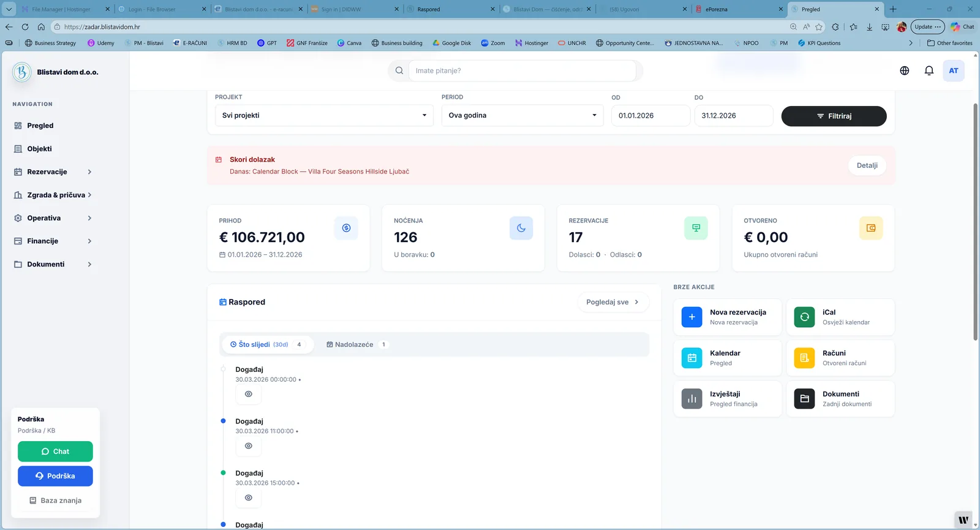Click the blue plus Nova rezervacija icon

692,317
